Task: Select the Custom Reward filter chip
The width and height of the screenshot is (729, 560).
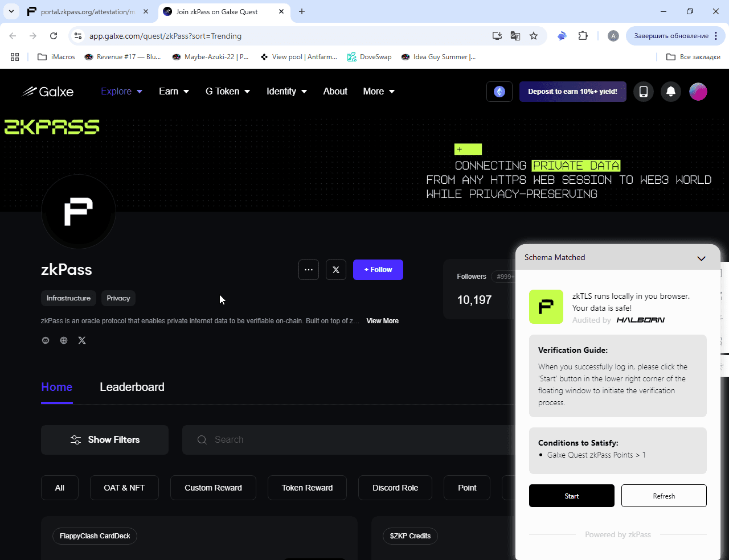Action: click(x=213, y=488)
